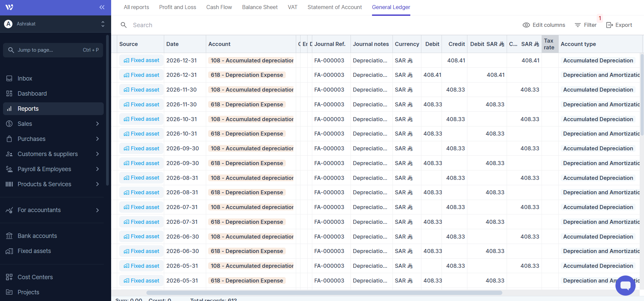Open Projects in the sidebar

[28, 292]
